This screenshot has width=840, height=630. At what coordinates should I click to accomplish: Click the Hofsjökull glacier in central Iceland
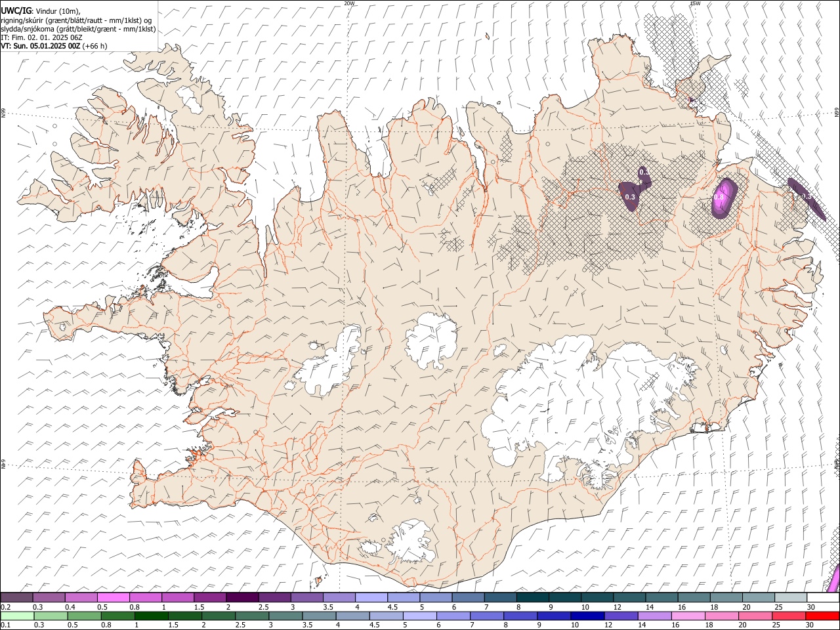[431, 341]
